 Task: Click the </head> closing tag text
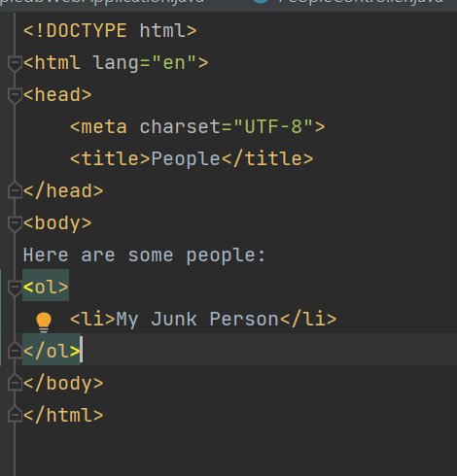click(x=63, y=191)
